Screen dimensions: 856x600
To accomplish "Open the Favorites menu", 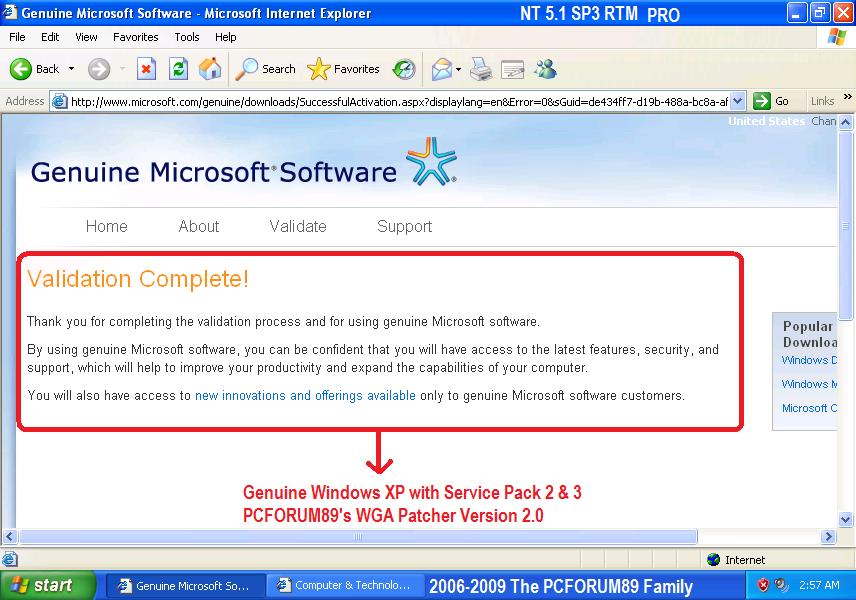I will [x=135, y=37].
